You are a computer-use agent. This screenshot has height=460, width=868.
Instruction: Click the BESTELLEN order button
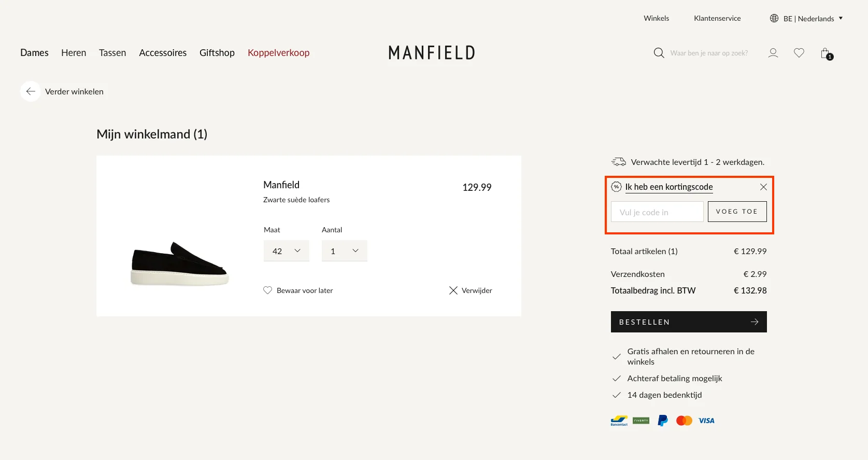(x=688, y=322)
